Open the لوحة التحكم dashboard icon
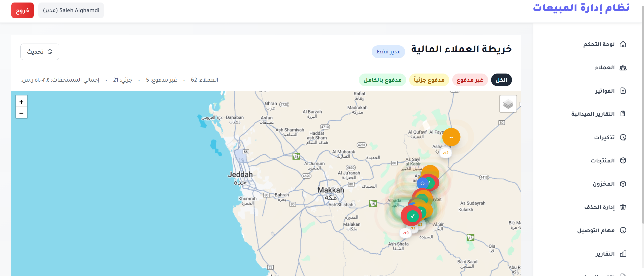 [624, 44]
